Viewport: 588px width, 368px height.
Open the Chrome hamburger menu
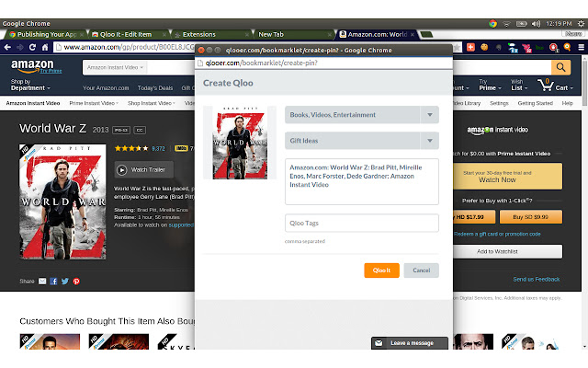(581, 47)
